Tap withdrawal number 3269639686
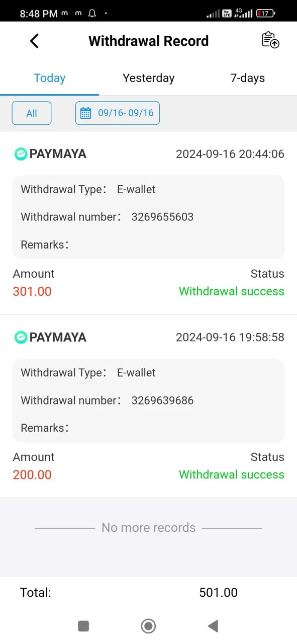This screenshot has height=644, width=297. pos(162,400)
